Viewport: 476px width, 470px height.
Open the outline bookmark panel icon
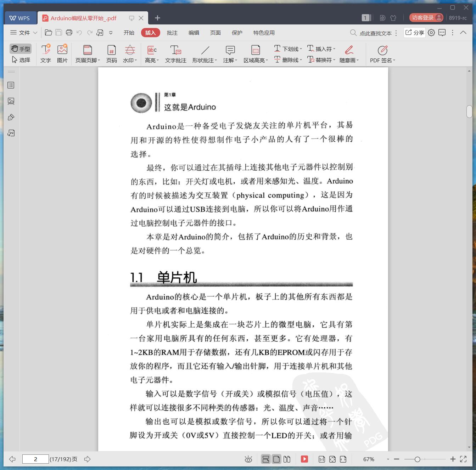click(11, 85)
